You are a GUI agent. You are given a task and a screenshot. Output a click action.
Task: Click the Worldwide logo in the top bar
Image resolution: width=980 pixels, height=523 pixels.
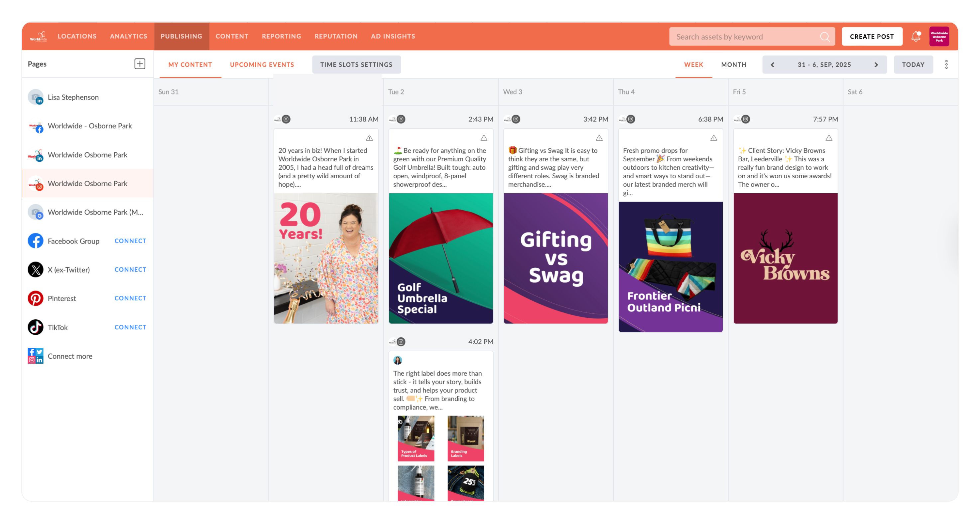[38, 37]
